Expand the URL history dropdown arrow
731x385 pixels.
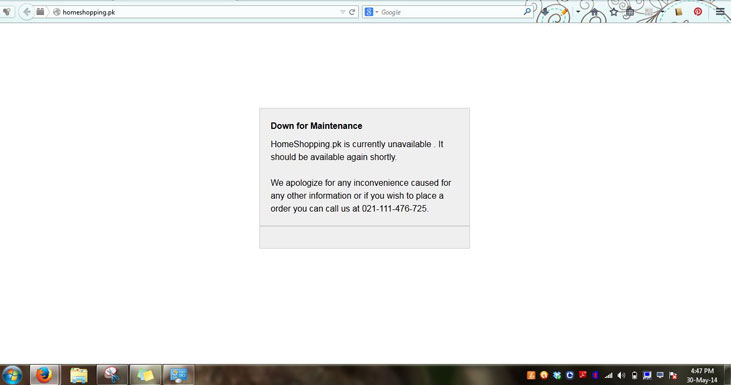[x=343, y=12]
